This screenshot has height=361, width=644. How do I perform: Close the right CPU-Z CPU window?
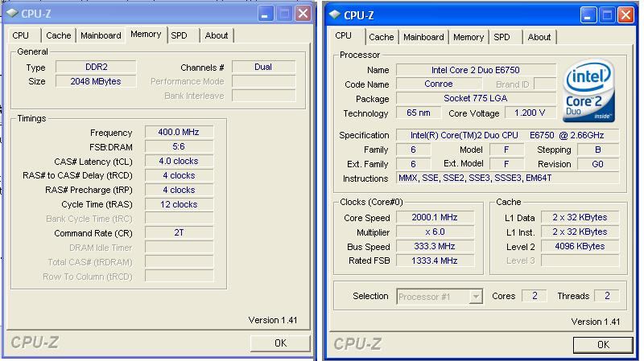click(x=625, y=15)
